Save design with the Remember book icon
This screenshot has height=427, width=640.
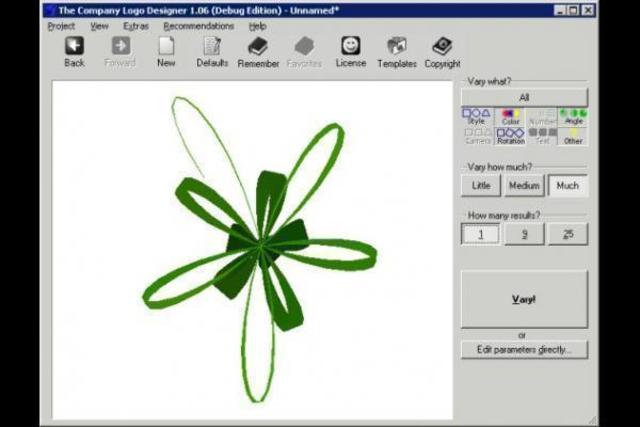(258, 51)
